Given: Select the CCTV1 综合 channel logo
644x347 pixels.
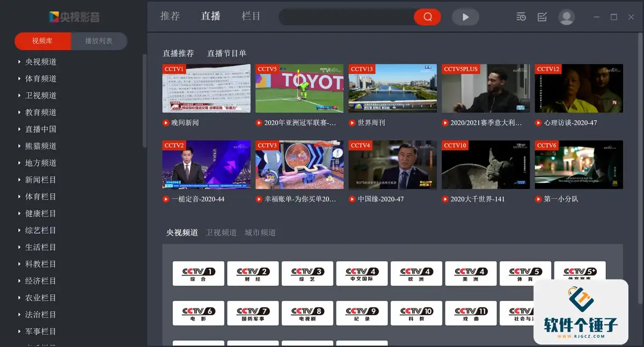Looking at the screenshot, I should (x=199, y=273).
